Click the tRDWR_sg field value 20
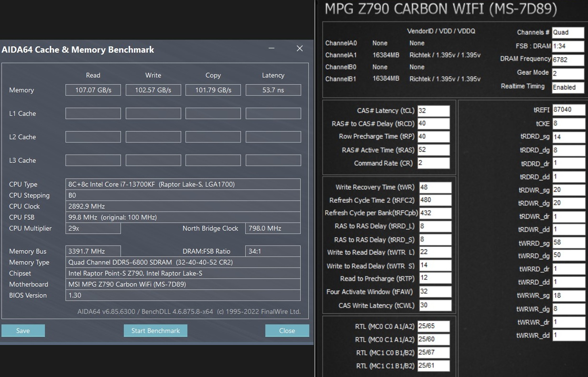Screen dimensions: 588x377 (569, 190)
